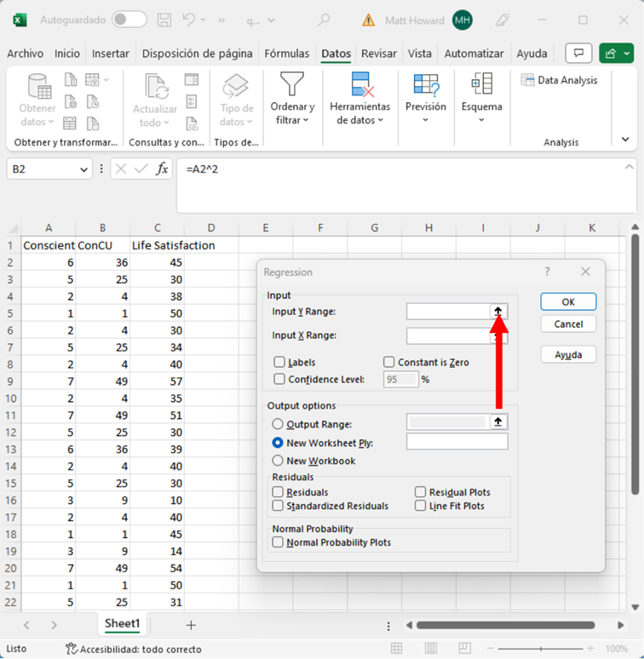The height and width of the screenshot is (659, 644).
Task: Click the Ordenar y filtrar funnel icon
Action: coord(292,85)
